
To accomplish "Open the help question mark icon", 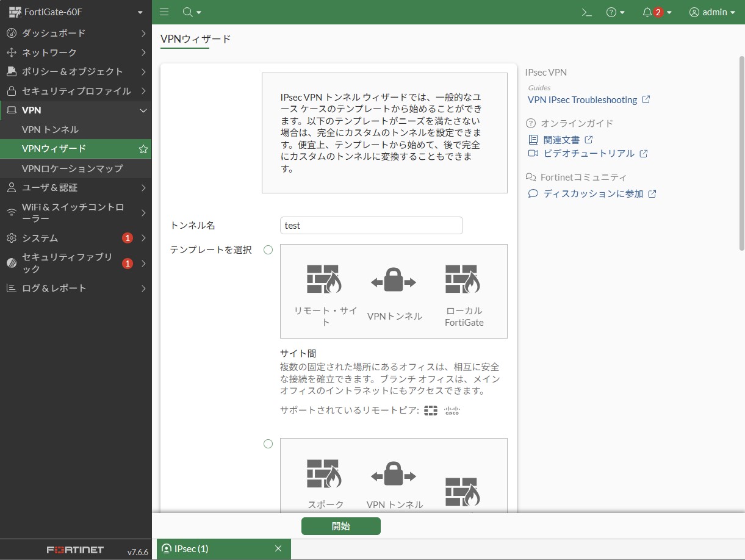I will (611, 12).
